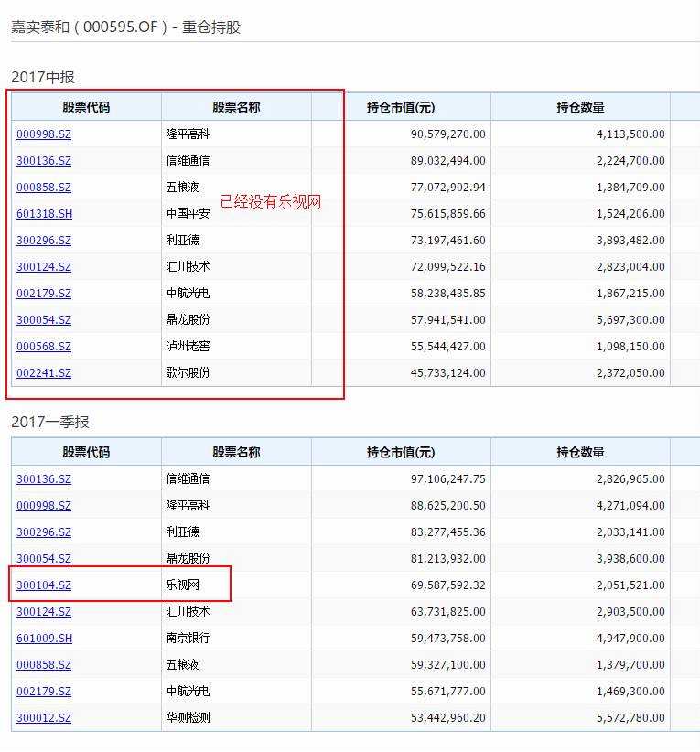Select page title 嘉实泰和 (000595.OF) - 重仓持股
Viewport: 700px width, 752px height.
(125, 27)
